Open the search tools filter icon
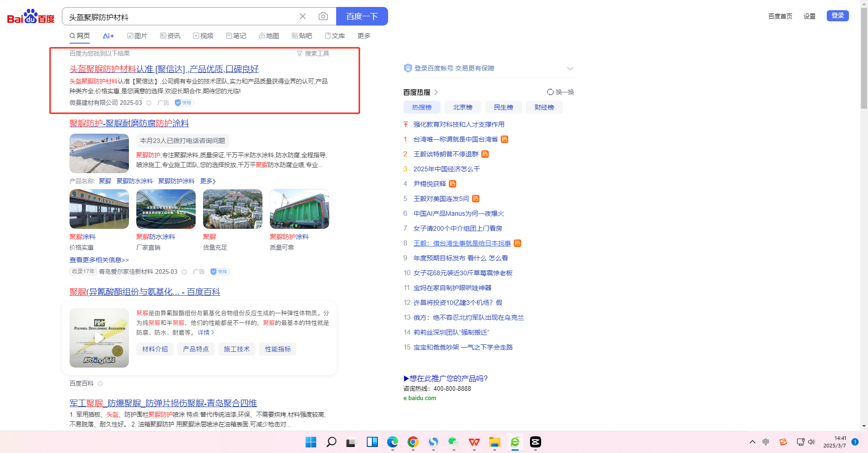The height and width of the screenshot is (453, 868). (300, 54)
